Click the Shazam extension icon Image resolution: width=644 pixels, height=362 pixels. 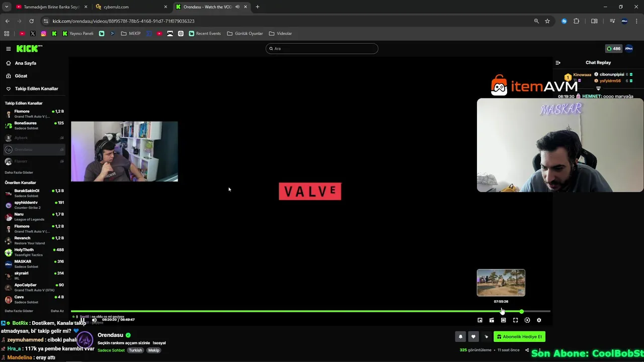coord(564,21)
